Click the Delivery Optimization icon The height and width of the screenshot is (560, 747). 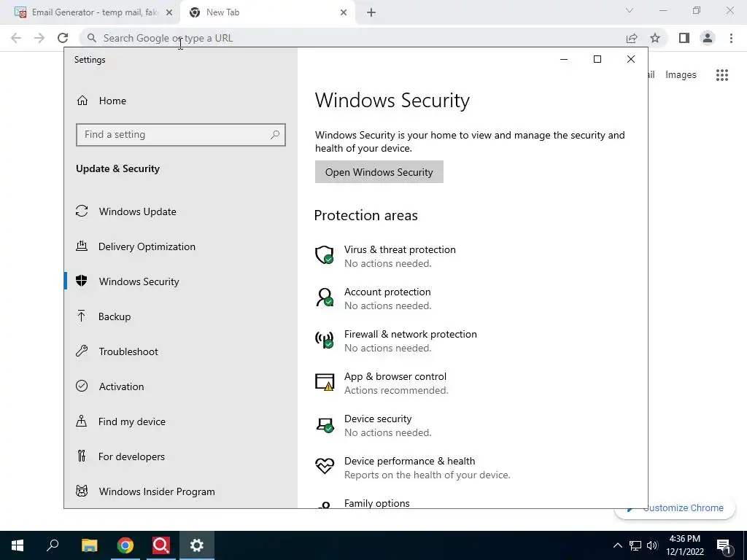82,246
